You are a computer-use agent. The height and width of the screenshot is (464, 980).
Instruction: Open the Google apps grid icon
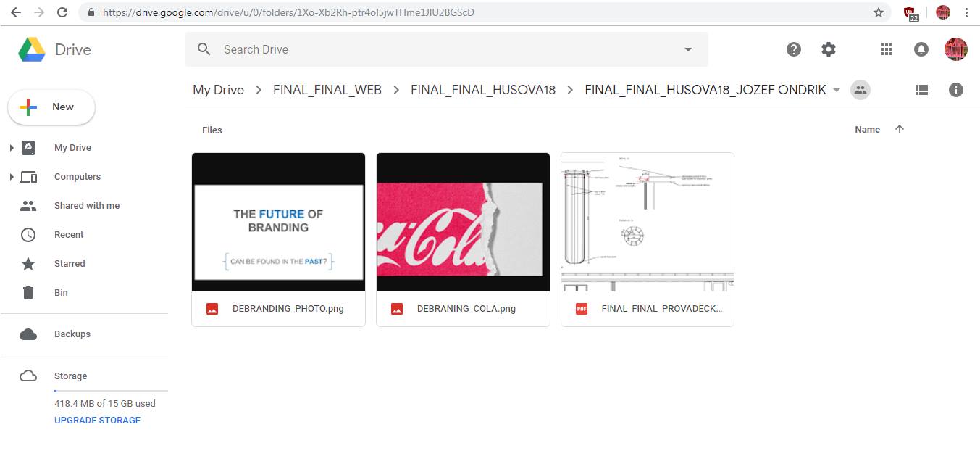[x=887, y=49]
